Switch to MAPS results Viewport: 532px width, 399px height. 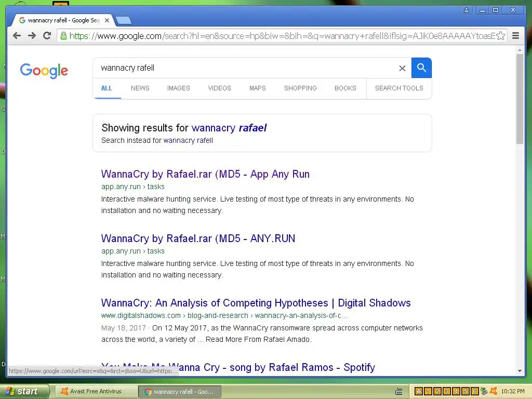coord(258,88)
